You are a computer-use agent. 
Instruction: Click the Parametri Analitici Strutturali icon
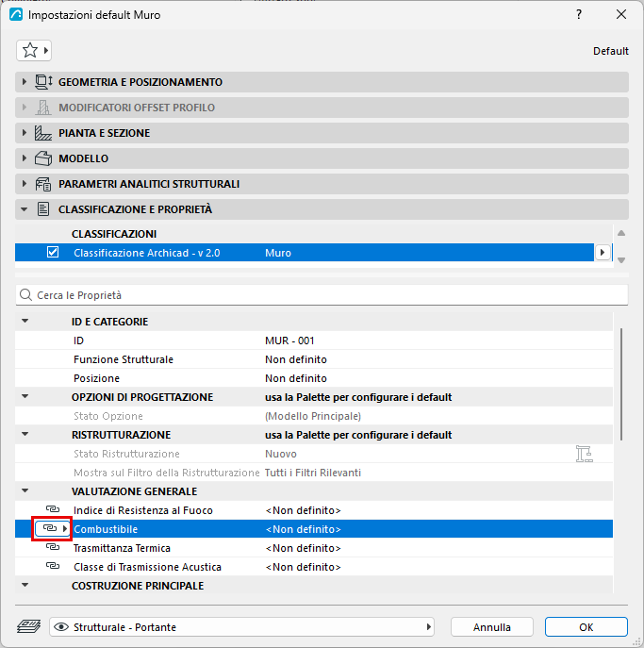pos(43,184)
